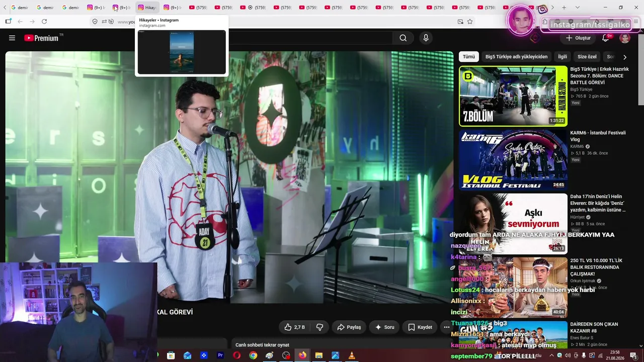
Task: Share the video with Paylaş
Action: [x=349, y=327]
